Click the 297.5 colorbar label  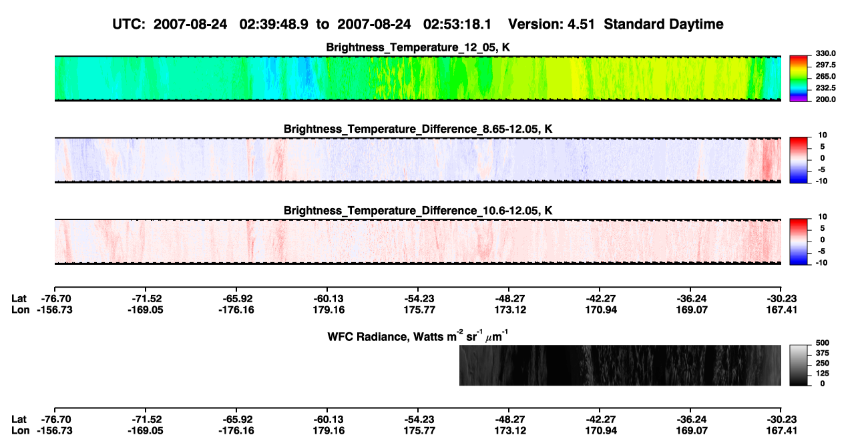point(825,65)
